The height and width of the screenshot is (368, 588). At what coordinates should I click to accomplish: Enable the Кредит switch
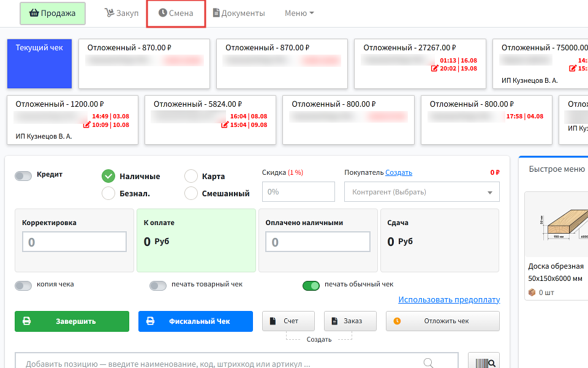click(x=23, y=176)
